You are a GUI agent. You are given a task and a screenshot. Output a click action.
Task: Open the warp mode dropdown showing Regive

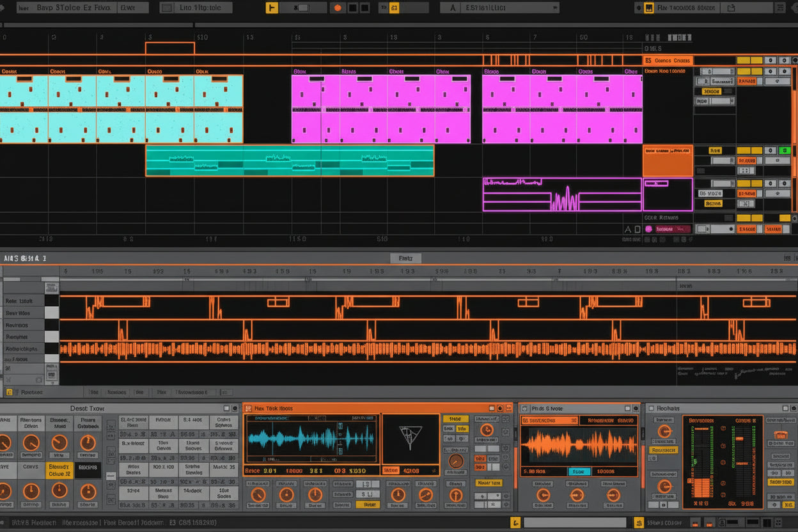point(715,205)
